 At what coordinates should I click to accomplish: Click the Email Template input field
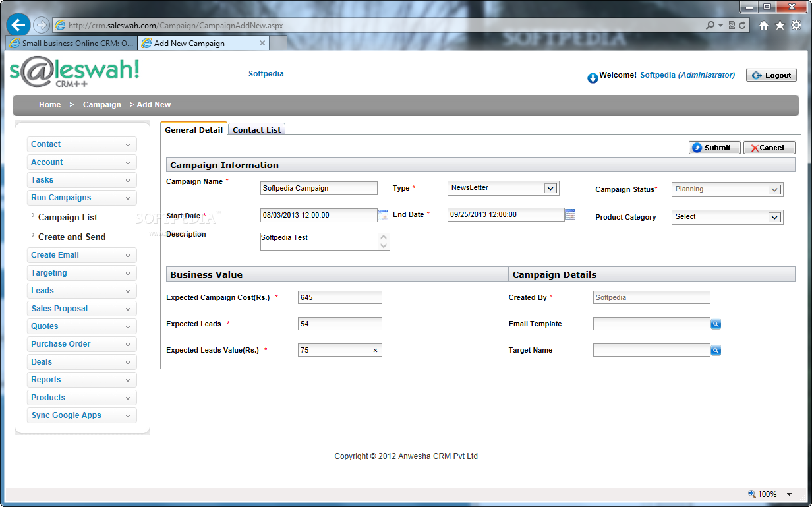coord(652,324)
